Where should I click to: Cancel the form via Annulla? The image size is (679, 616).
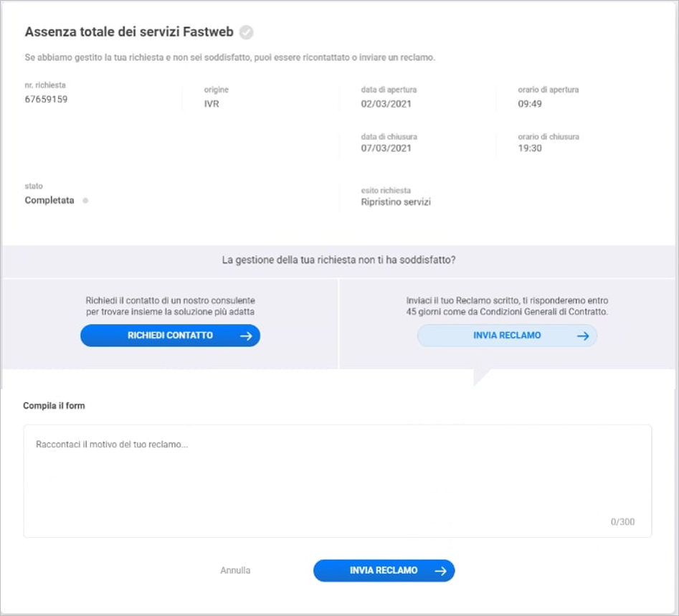pyautogui.click(x=235, y=571)
